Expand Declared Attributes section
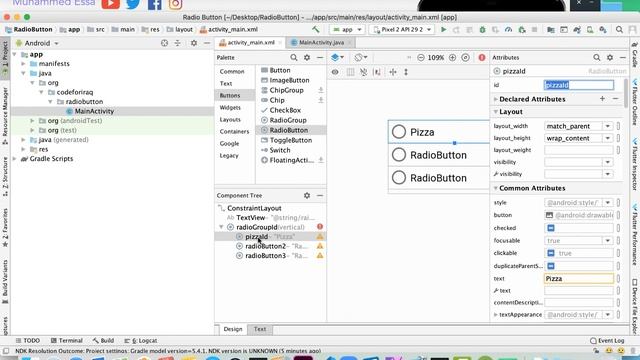 (496, 99)
